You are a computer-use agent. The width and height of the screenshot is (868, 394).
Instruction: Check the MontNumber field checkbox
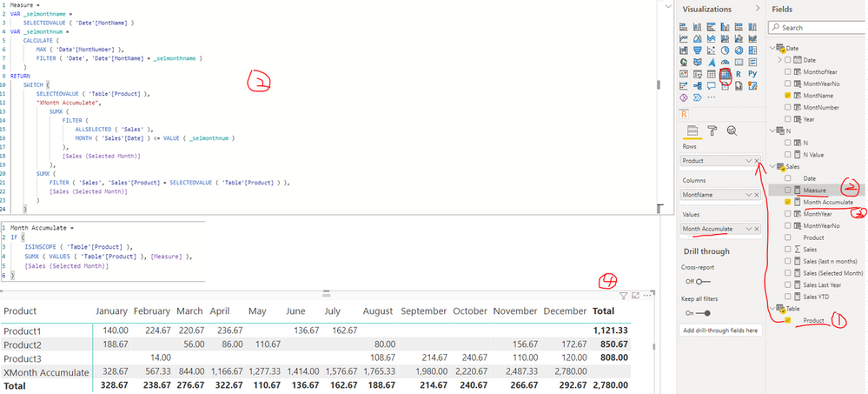coord(788,107)
